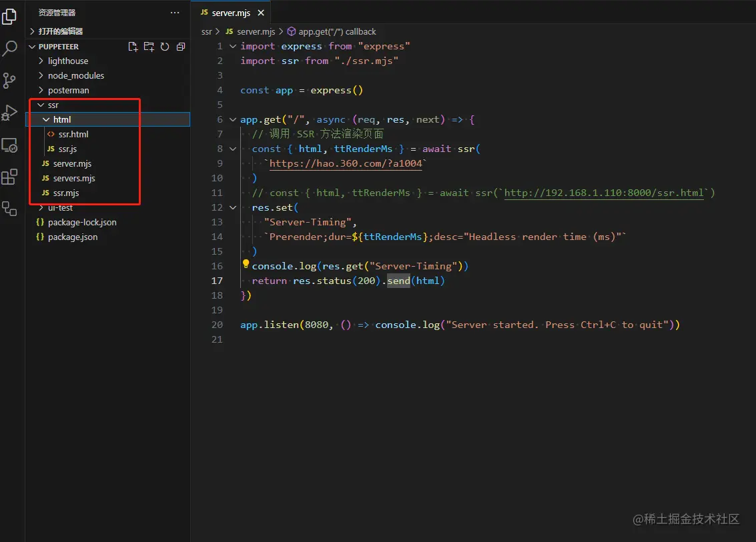Image resolution: width=756 pixels, height=542 pixels.
Task: Click the 资源管理器 panel title
Action: [57, 13]
